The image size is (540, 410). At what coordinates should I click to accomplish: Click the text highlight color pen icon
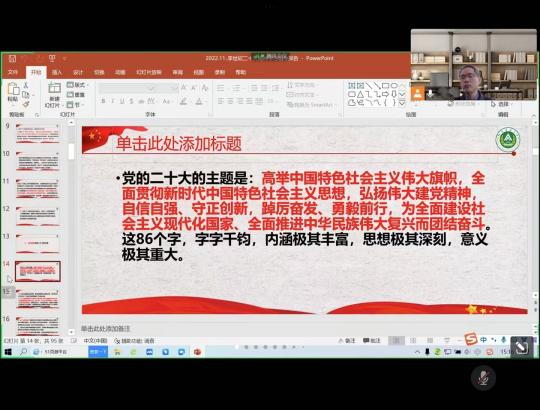(184, 101)
